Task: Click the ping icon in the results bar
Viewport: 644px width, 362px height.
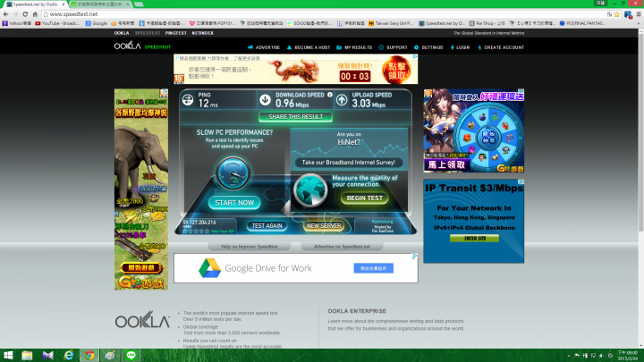Action: [188, 100]
